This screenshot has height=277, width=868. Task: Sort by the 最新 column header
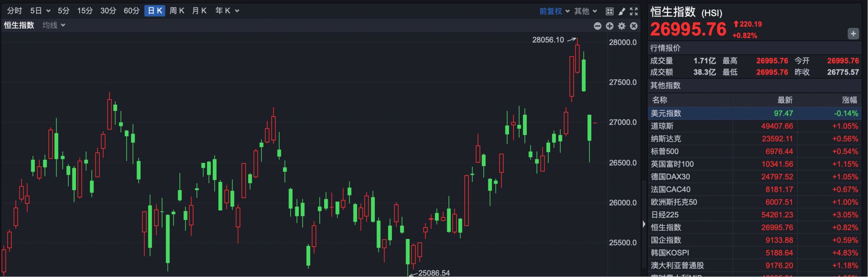785,100
